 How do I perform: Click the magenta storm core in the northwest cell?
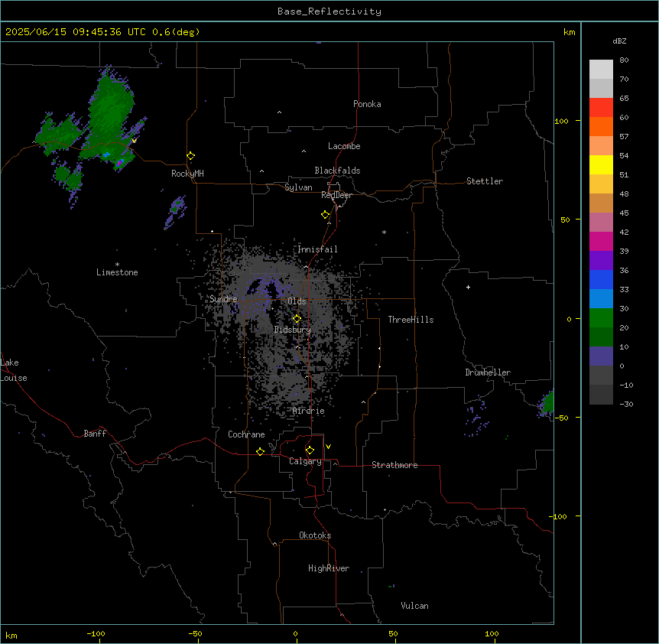coord(120,162)
